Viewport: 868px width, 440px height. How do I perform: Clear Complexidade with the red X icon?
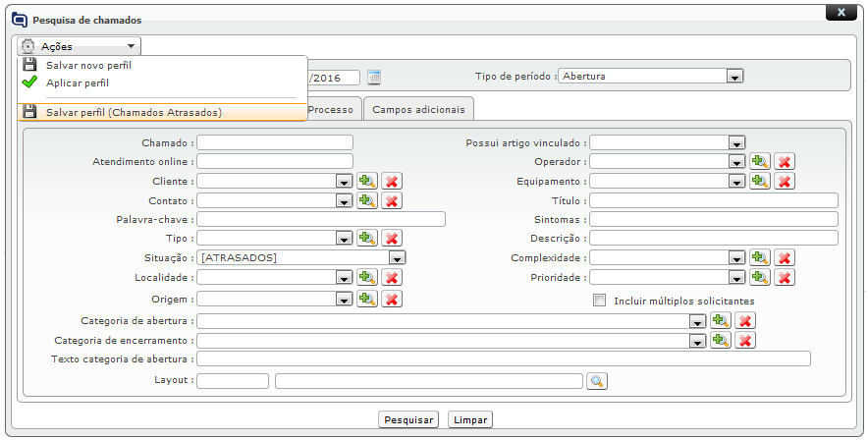pos(785,257)
